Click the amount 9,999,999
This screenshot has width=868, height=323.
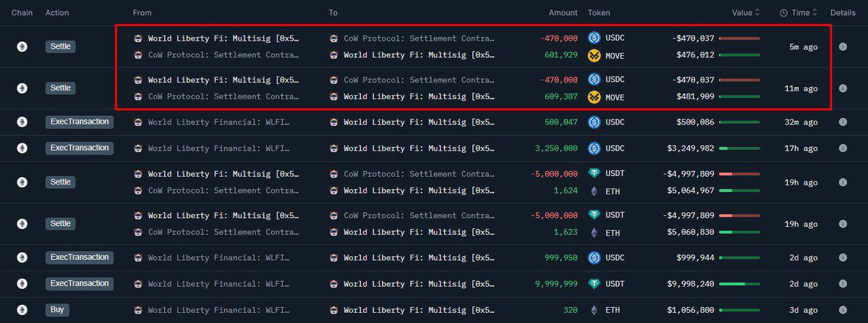click(556, 283)
